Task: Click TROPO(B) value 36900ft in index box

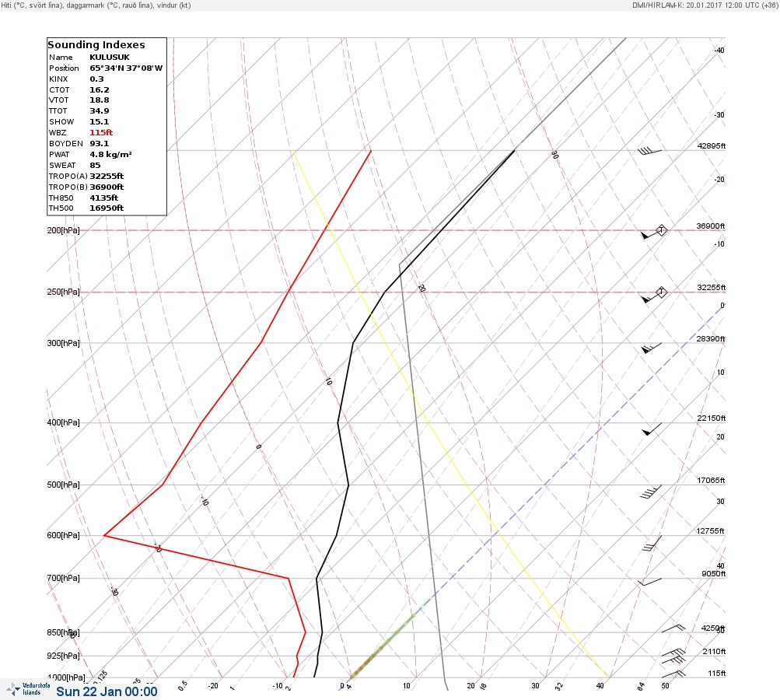Action: click(107, 187)
